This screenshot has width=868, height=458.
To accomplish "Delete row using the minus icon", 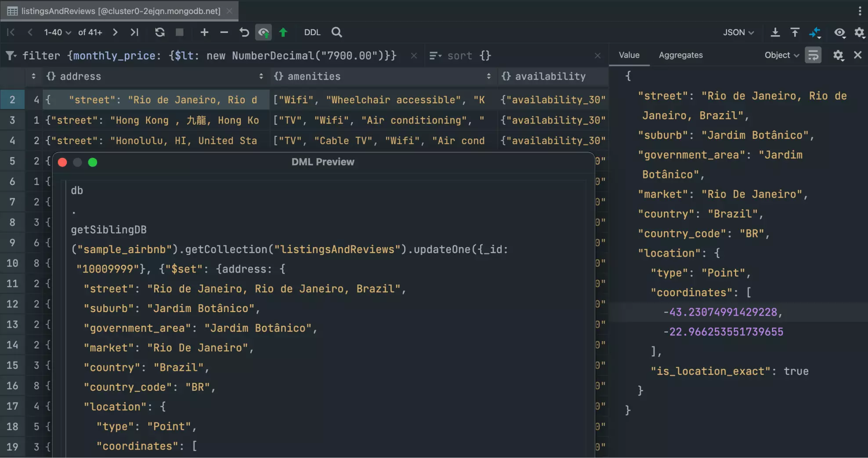I will [x=224, y=32].
